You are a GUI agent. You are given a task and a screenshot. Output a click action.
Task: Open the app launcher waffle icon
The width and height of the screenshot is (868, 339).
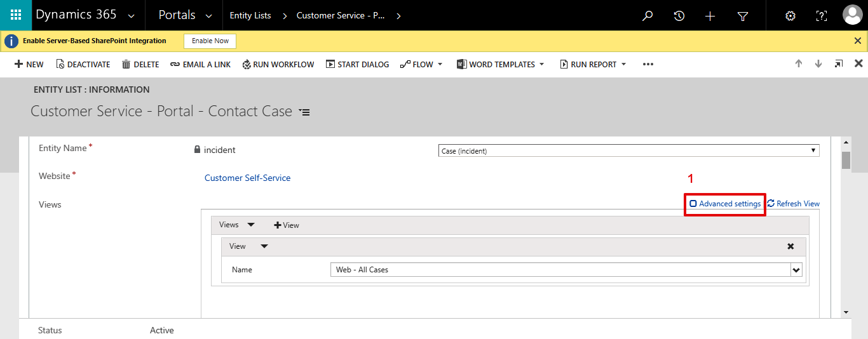pyautogui.click(x=16, y=15)
